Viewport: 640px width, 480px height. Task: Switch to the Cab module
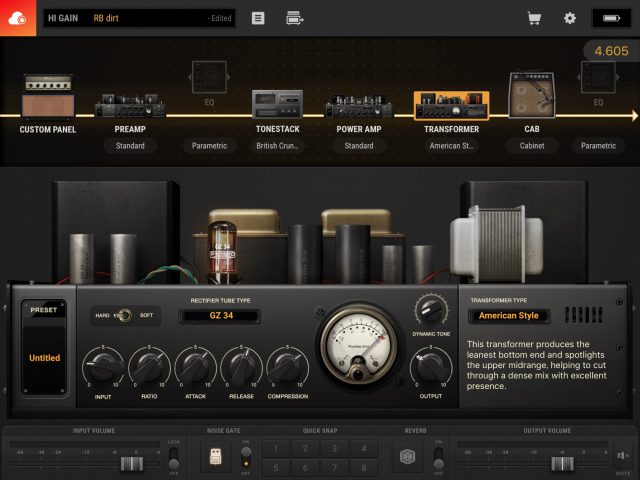click(x=532, y=99)
